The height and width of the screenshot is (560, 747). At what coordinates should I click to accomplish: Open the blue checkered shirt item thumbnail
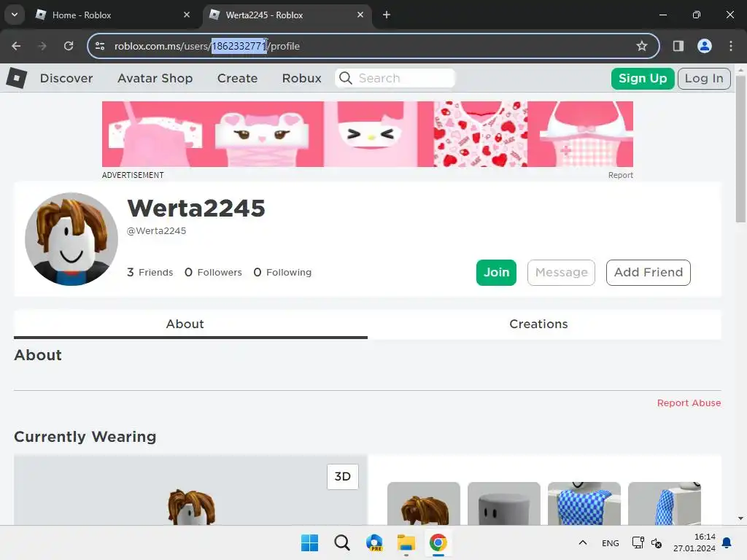(x=584, y=503)
